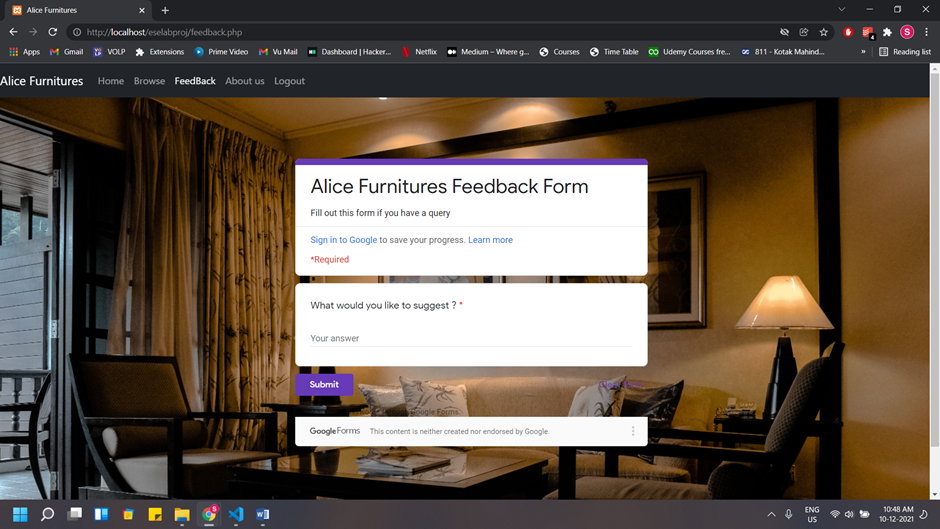Open Word on taskbar
This screenshot has height=529, width=940.
(263, 515)
